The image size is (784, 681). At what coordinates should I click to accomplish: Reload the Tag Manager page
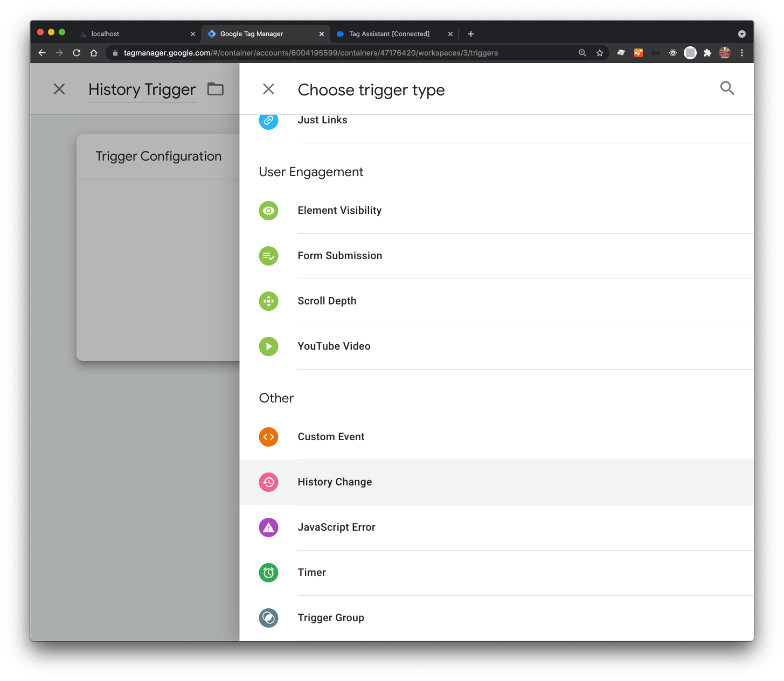point(76,53)
